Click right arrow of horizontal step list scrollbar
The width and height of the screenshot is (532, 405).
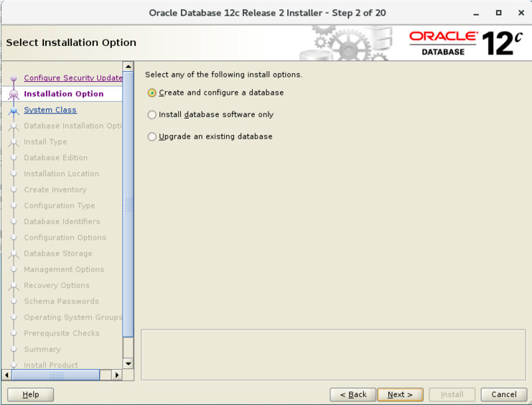pyautogui.click(x=117, y=375)
